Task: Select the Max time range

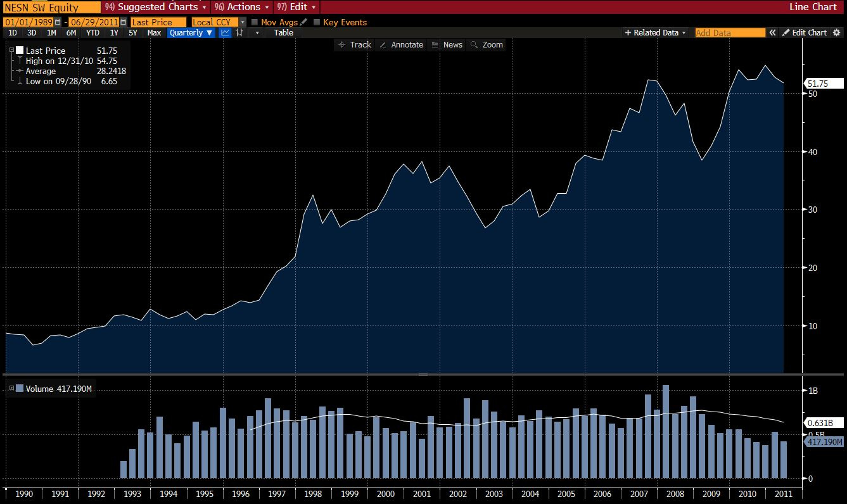Action: (154, 33)
